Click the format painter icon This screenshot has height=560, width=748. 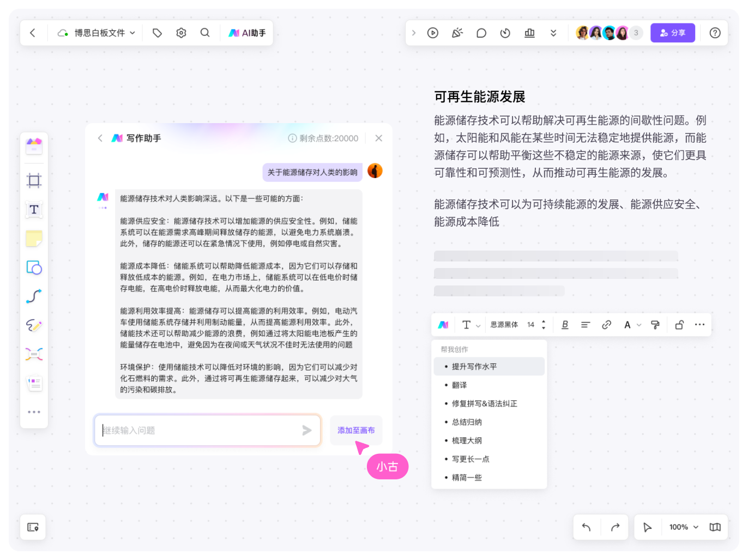[x=655, y=325]
